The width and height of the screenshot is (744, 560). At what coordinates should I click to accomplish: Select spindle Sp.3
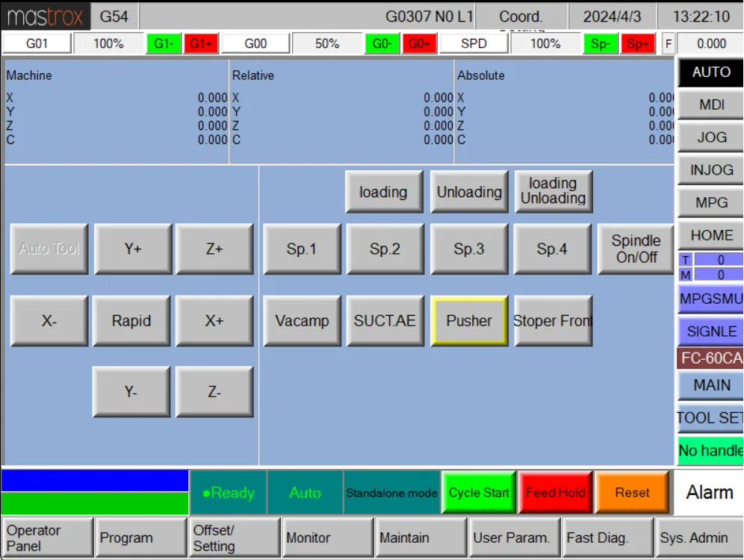pyautogui.click(x=469, y=249)
